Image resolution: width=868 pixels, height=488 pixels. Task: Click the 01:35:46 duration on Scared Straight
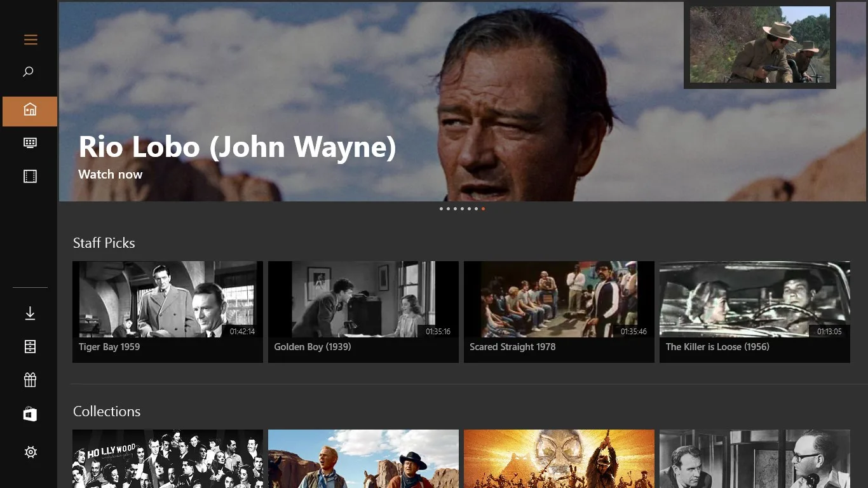pyautogui.click(x=634, y=332)
